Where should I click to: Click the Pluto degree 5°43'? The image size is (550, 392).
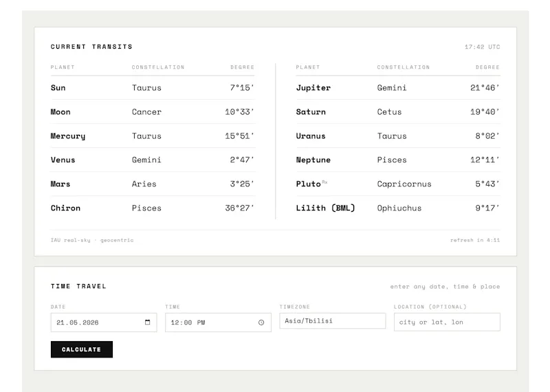[x=487, y=184]
